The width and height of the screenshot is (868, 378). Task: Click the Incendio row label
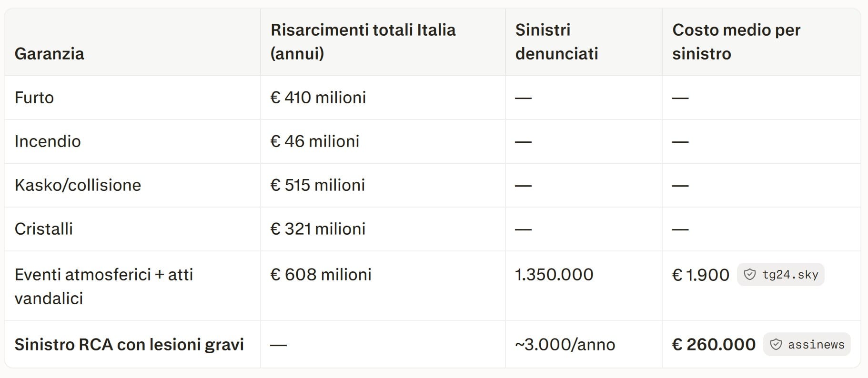coord(48,141)
